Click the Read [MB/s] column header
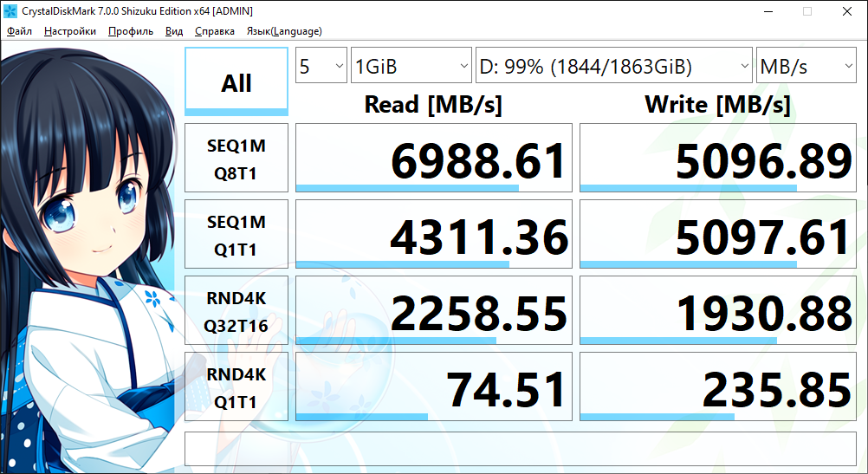Viewport: 868px width, 474px height. pos(433,105)
